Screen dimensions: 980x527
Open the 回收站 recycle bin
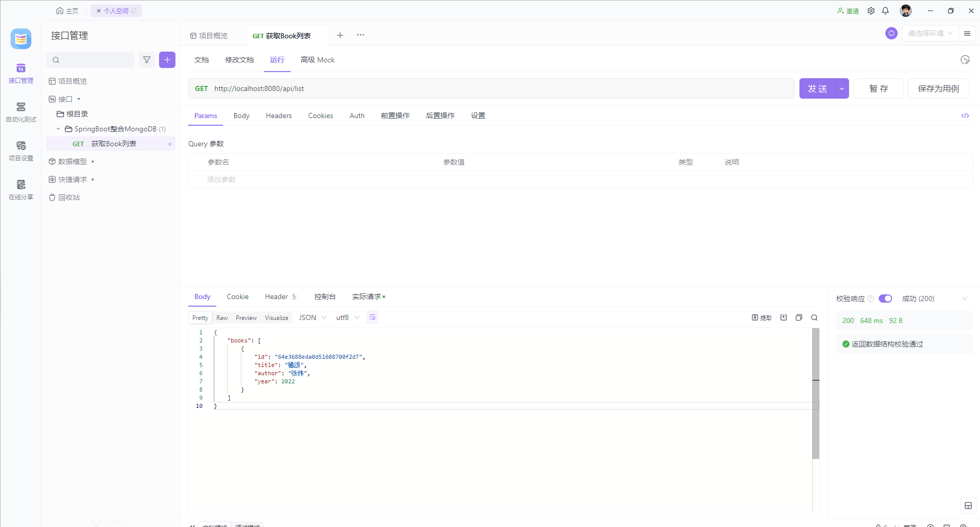64,197
